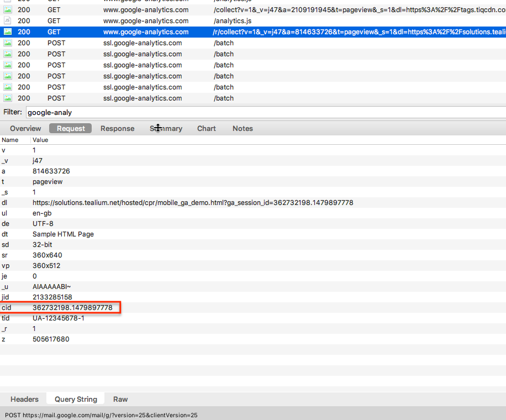Switch to the Raw bottom tab
Screen dimensions: 506x420
pyautogui.click(x=120, y=399)
